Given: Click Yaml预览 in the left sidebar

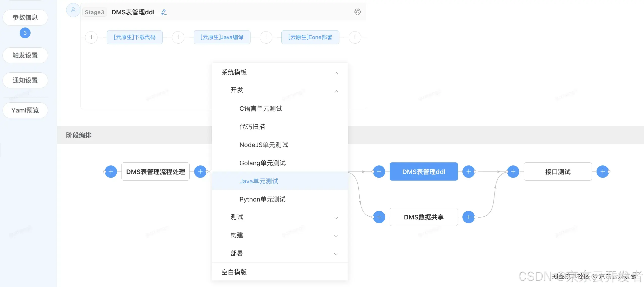Looking at the screenshot, I should tap(26, 110).
